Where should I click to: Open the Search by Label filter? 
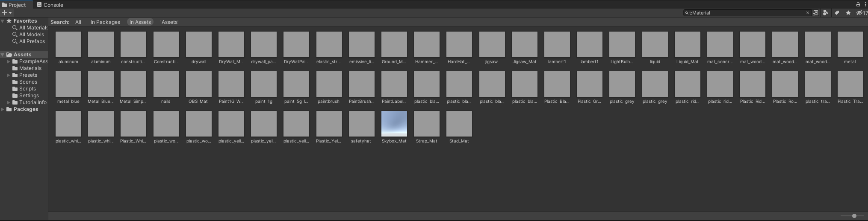837,13
